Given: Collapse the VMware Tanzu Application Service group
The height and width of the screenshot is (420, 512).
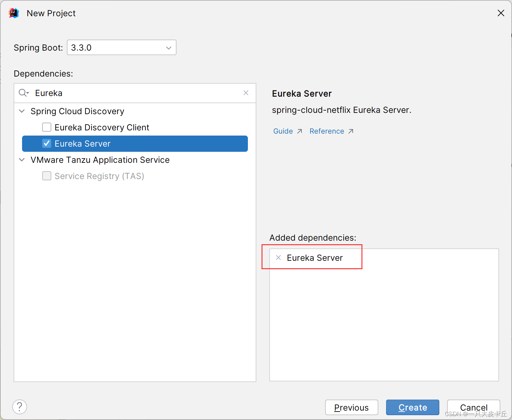Looking at the screenshot, I should (22, 160).
